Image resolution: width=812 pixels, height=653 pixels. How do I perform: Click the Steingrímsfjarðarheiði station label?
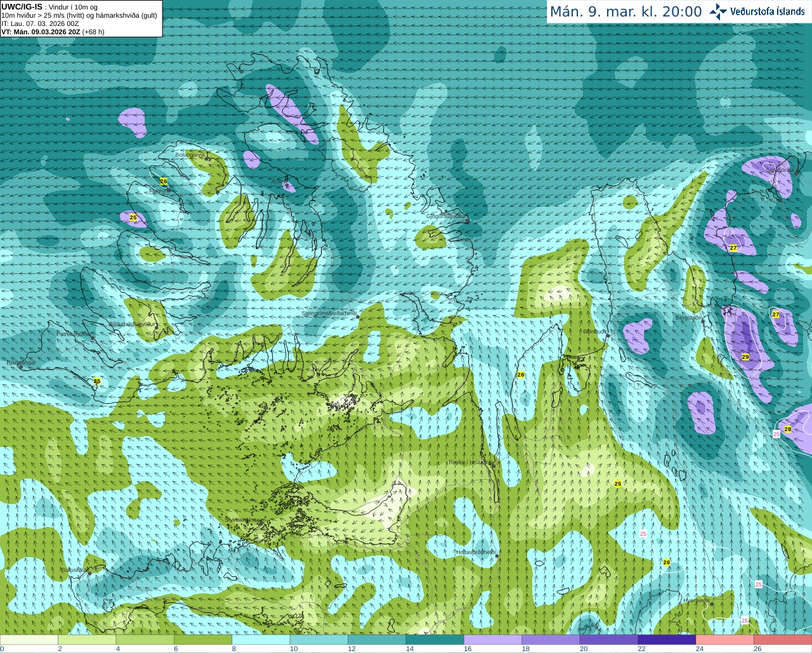click(x=329, y=314)
